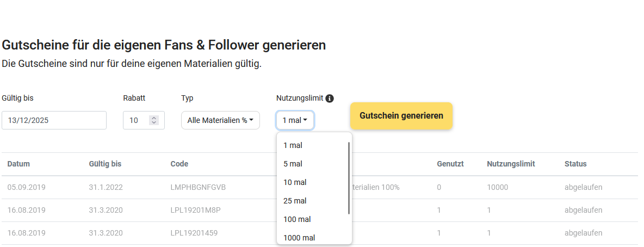Select '1000 mal' option
This screenshot has width=644, height=247.
(299, 238)
